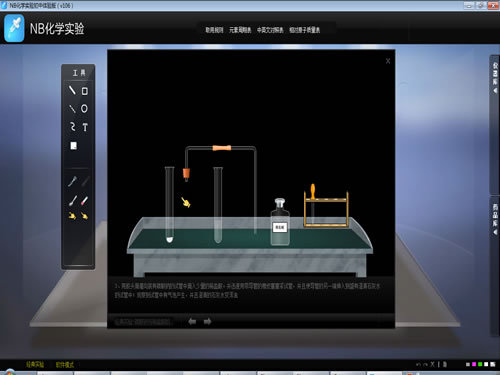The image size is (500, 375).
Task: Select the rectangle shape tool
Action: (x=85, y=91)
